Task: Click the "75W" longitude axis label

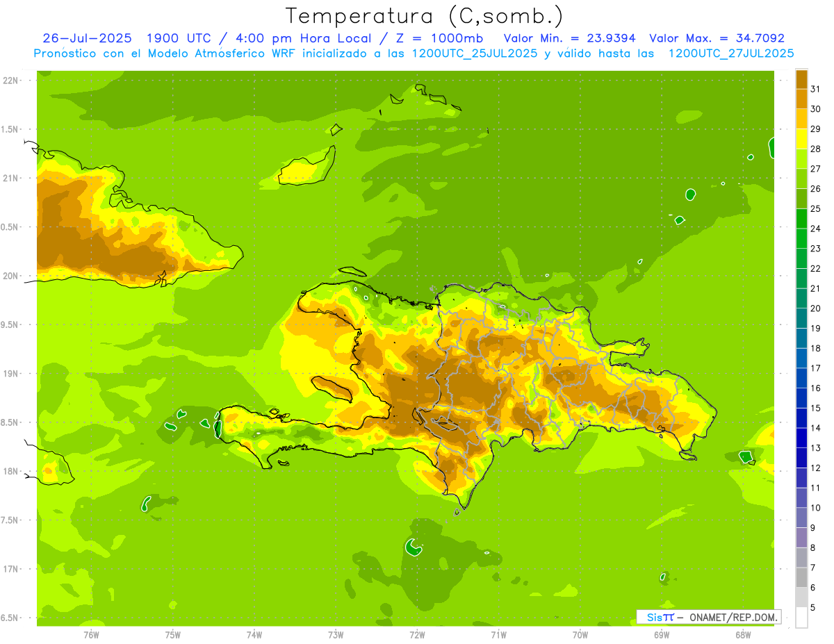Action: (x=173, y=634)
